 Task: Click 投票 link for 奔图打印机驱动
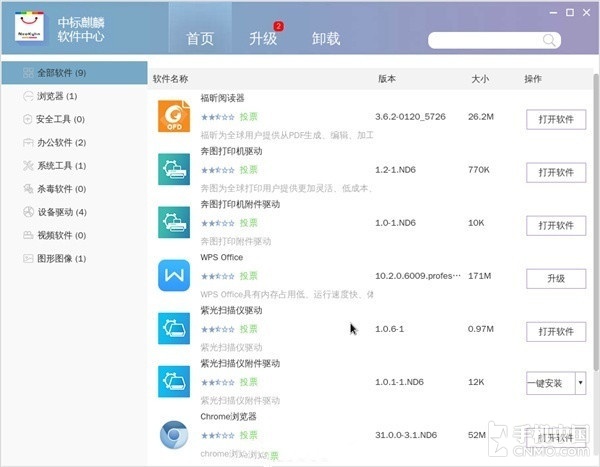tap(248, 170)
